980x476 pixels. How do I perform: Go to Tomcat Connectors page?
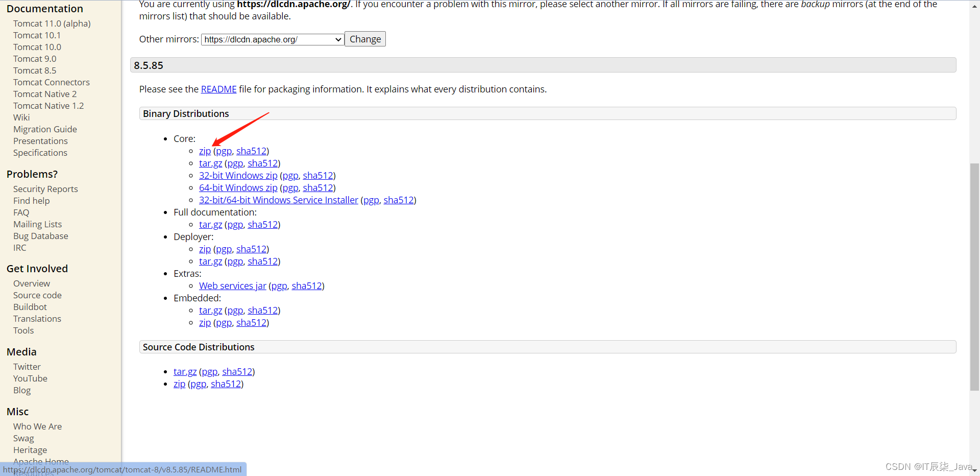tap(52, 82)
